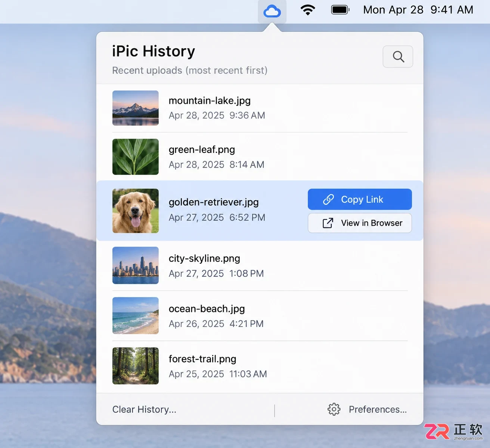This screenshot has width=490, height=448.
Task: Open the menu bar clock showing Mon Apr 28
Action: (418, 10)
